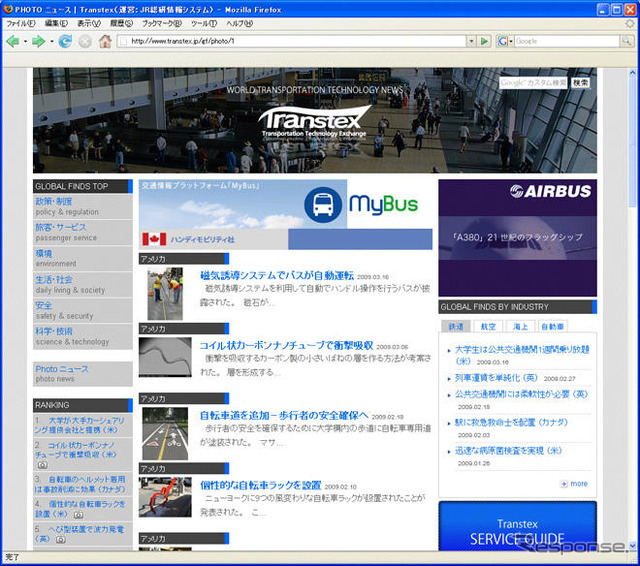Screen dimensions: 640x566
Task: Open 生活・社会 daily living & society category
Action: tap(82, 284)
